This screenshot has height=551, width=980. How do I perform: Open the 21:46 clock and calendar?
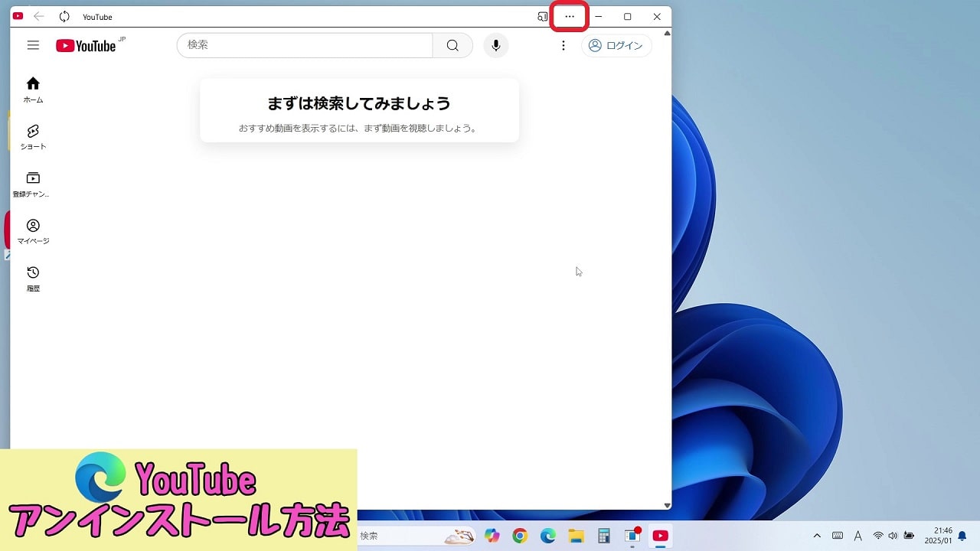937,535
